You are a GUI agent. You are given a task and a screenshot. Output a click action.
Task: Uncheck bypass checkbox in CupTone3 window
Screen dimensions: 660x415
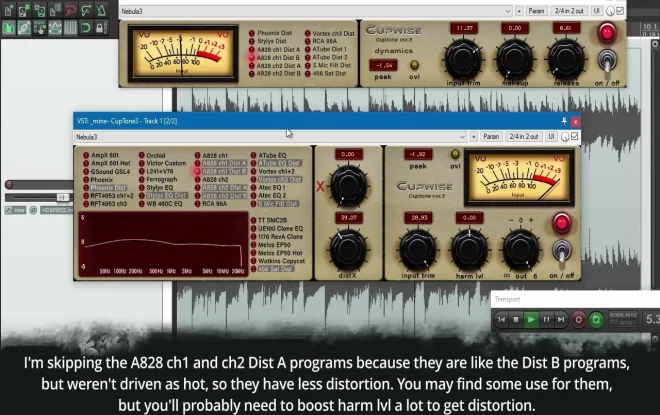[x=575, y=136]
